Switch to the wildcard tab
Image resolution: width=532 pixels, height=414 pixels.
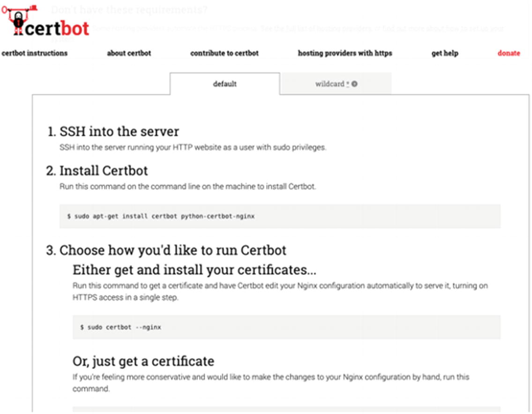(x=336, y=84)
